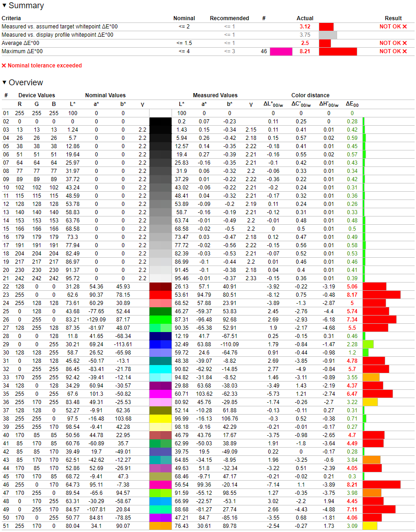Click the lime swatch of patch 47
The height and width of the screenshot is (532, 416).
click(x=161, y=493)
